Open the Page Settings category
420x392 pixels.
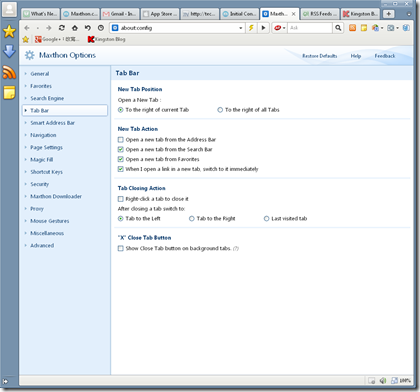[46, 148]
